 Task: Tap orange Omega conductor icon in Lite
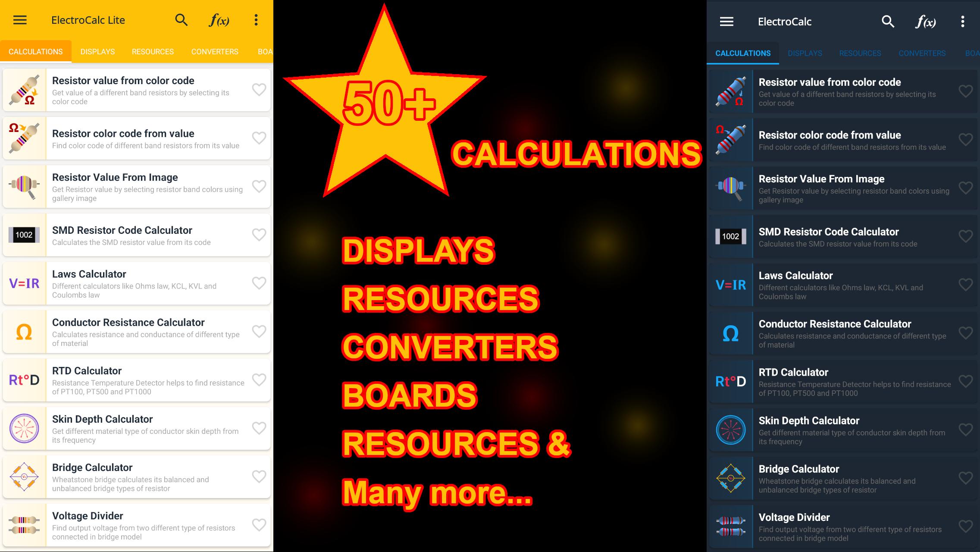tap(24, 332)
